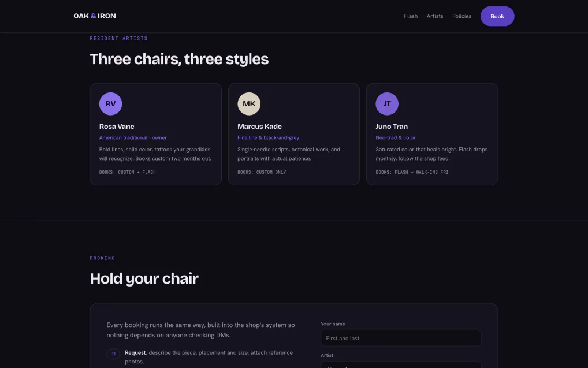Click the Books: Custom + Flash label
Image resolution: width=588 pixels, height=368 pixels.
click(x=127, y=172)
